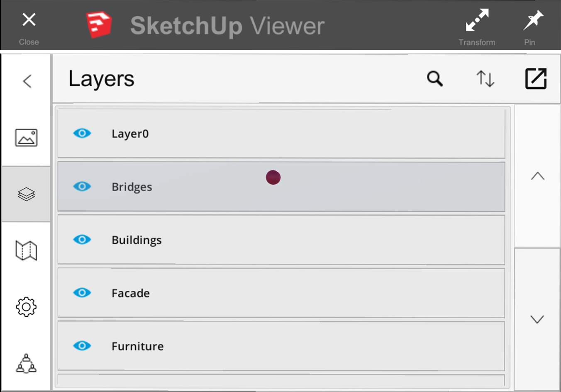Select the Layer0 row name
This screenshot has width=561, height=392.
point(130,134)
